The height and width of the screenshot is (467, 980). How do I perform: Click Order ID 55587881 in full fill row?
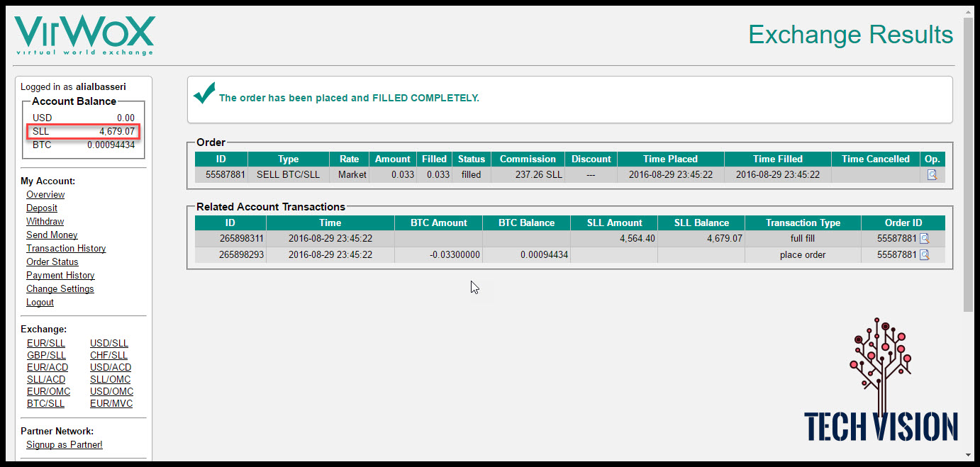pos(897,239)
